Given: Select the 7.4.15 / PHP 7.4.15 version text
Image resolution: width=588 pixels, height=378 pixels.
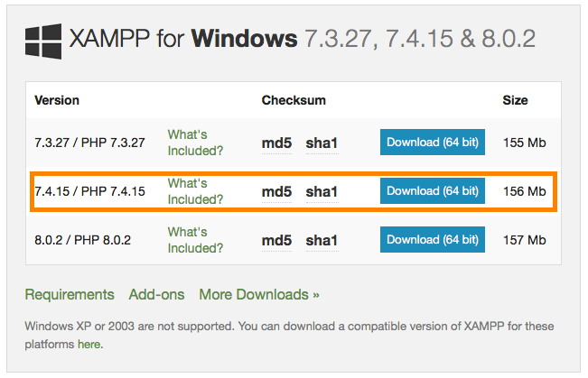Looking at the screenshot, I should tap(89, 191).
